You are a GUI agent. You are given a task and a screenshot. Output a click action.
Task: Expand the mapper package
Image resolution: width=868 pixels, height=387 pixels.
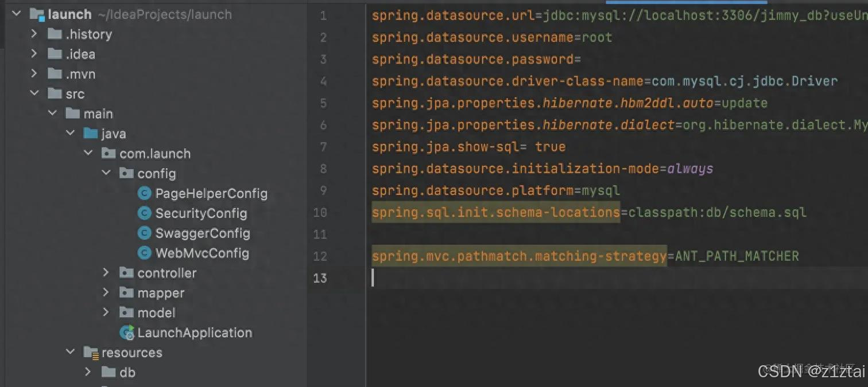click(x=106, y=292)
